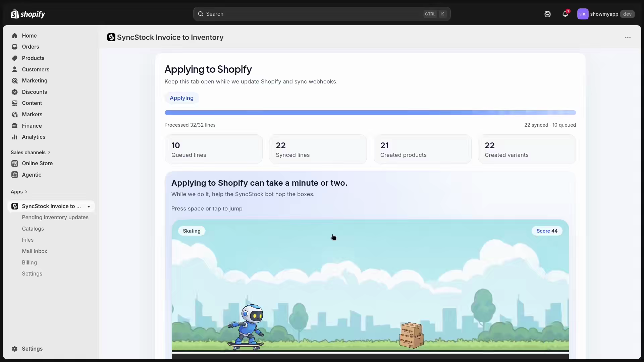Screen dimensions: 644x362
Task: Tap the skating robot character
Action: [246, 327]
